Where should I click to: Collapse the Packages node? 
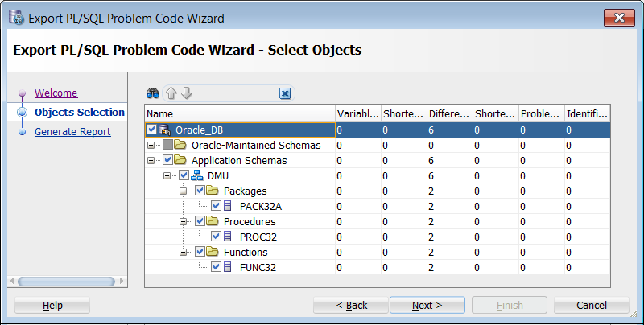point(184,191)
